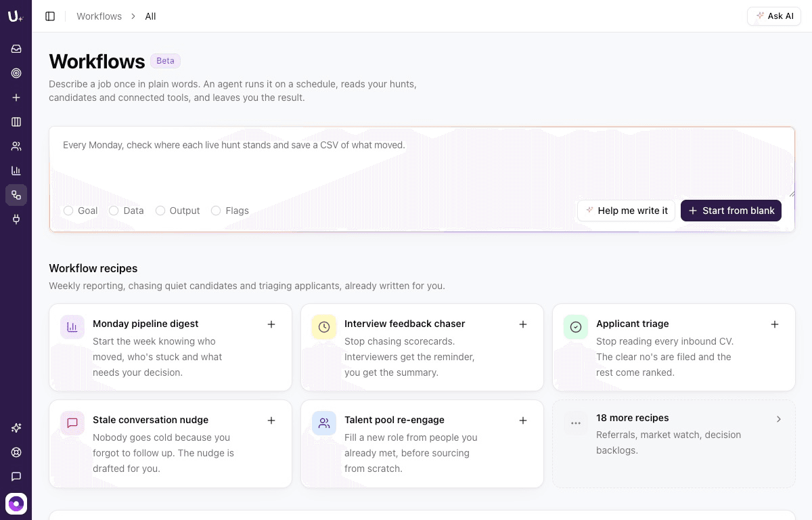Open the lifebuoy help icon in the sidebar
The image size is (812, 520).
click(16, 452)
